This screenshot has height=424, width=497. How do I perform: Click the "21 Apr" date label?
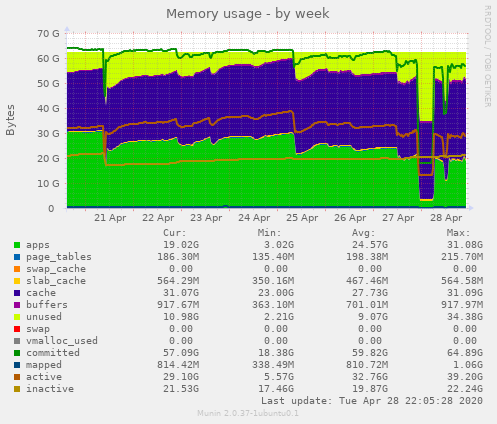click(x=110, y=218)
